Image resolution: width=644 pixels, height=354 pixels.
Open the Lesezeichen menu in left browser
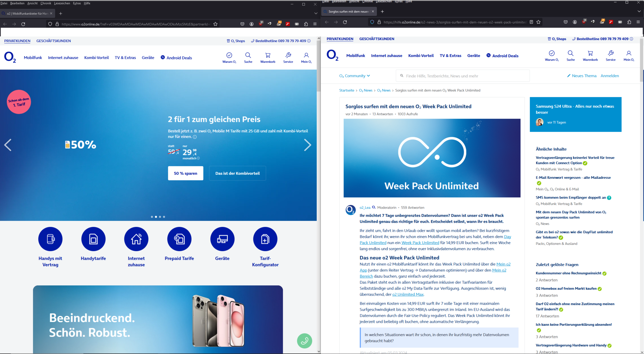pyautogui.click(x=62, y=3)
